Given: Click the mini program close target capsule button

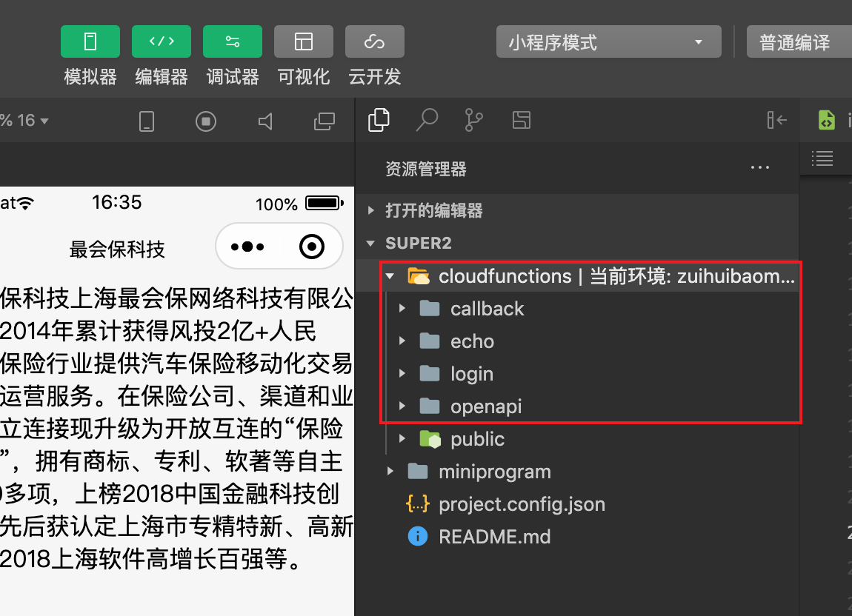Looking at the screenshot, I should point(312,247).
